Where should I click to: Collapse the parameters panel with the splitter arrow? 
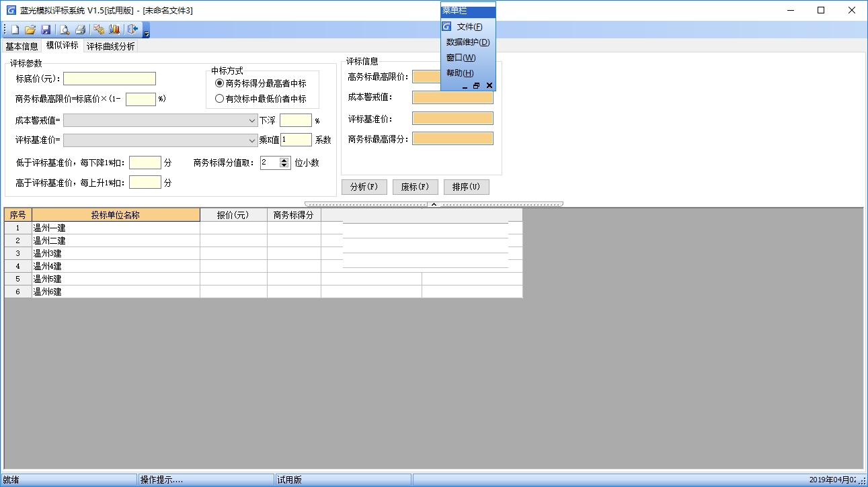(434, 204)
